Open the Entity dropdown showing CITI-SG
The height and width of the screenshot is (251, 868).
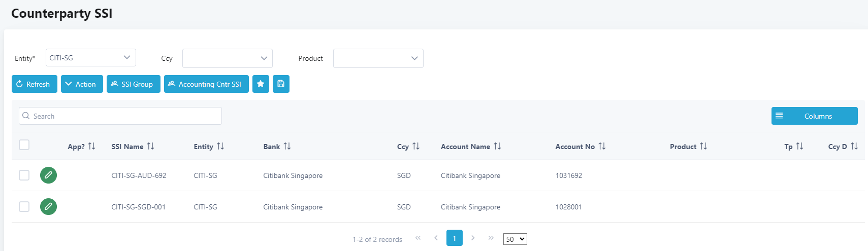pos(91,58)
